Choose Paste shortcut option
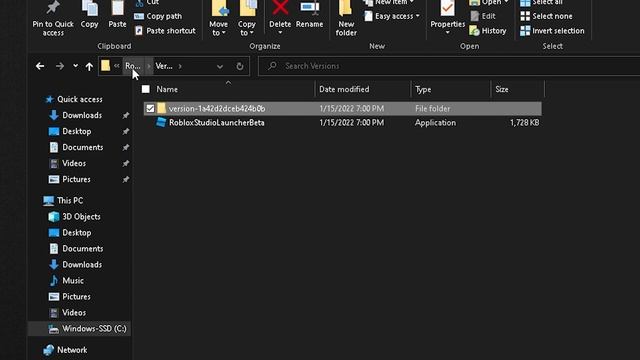The height and width of the screenshot is (360, 640). point(165,31)
